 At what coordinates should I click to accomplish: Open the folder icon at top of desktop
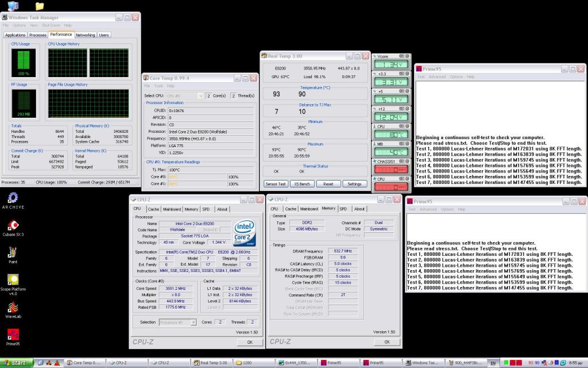click(x=40, y=6)
